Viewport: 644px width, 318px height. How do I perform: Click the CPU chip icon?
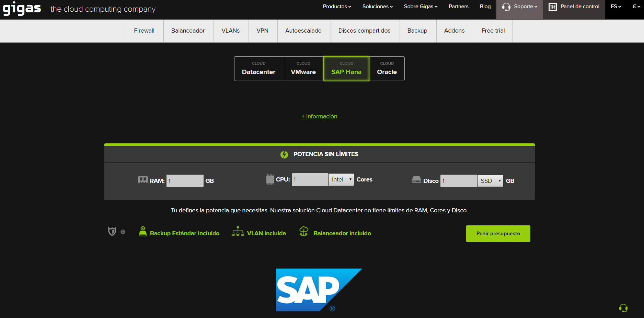pos(270,179)
